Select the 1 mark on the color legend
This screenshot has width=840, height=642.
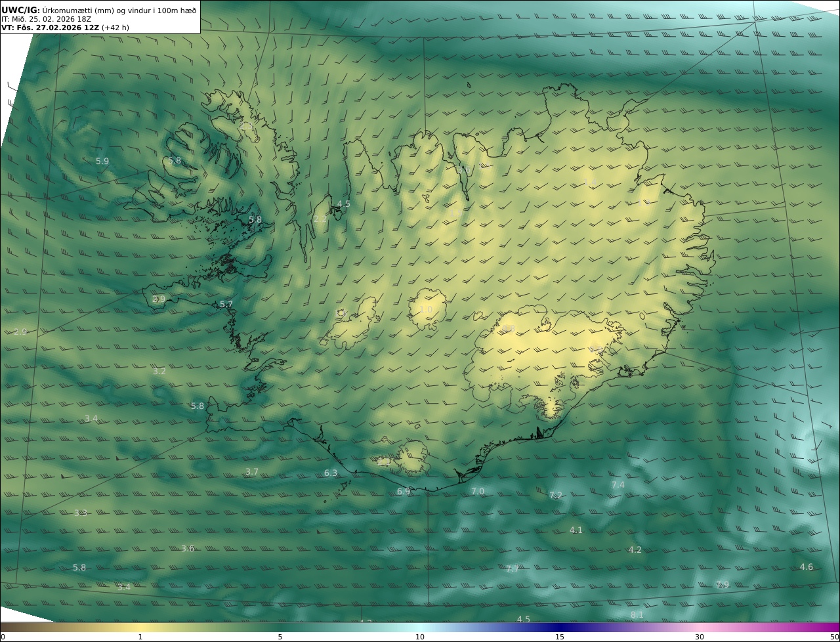tap(140, 637)
